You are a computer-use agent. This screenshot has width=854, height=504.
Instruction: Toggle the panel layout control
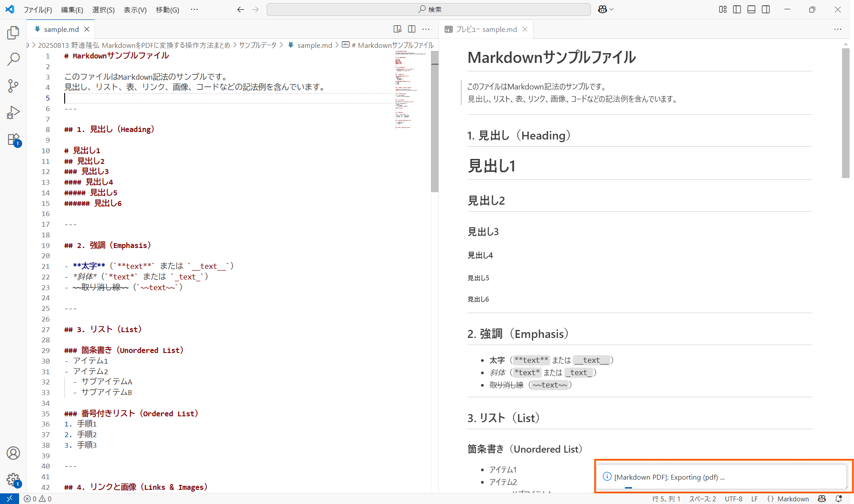point(751,9)
